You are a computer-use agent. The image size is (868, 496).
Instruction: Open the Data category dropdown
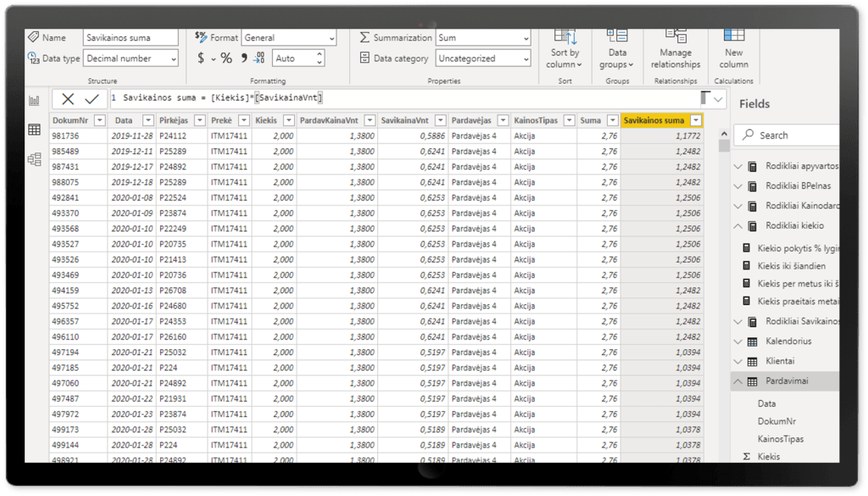(483, 59)
